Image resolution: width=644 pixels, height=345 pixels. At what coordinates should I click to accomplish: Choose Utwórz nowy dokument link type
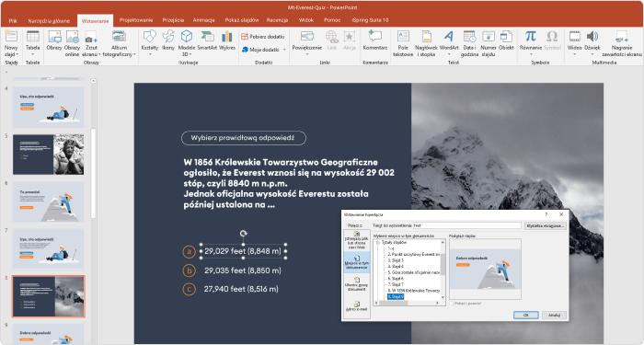357,285
